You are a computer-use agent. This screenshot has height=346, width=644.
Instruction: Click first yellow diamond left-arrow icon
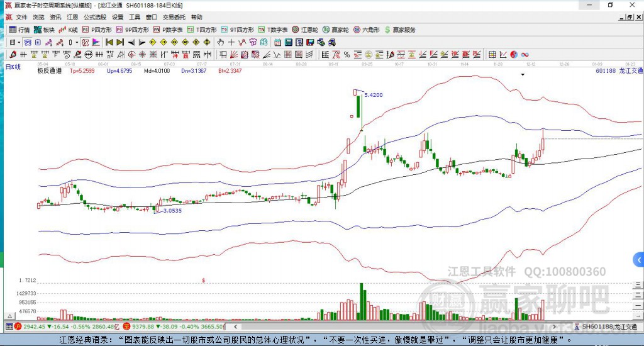(153, 42)
